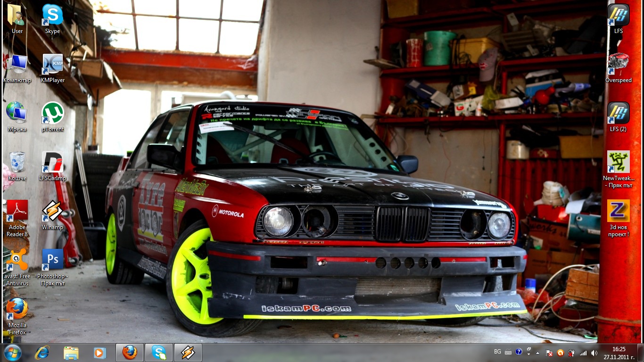
Task: Click the blue help icon in the language bar
Action: point(519,352)
